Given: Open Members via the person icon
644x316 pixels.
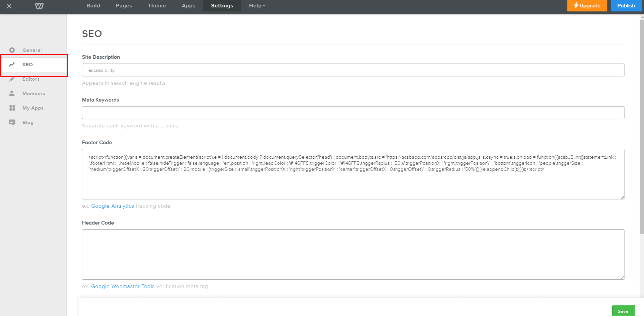Looking at the screenshot, I should pos(12,93).
